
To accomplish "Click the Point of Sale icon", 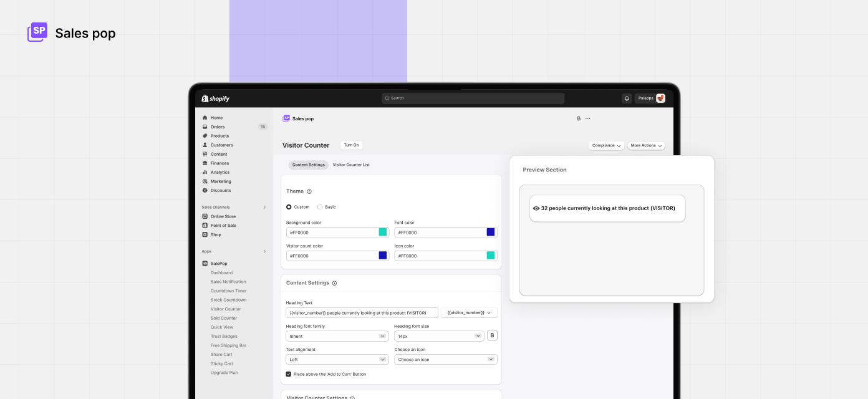I will 205,226.
